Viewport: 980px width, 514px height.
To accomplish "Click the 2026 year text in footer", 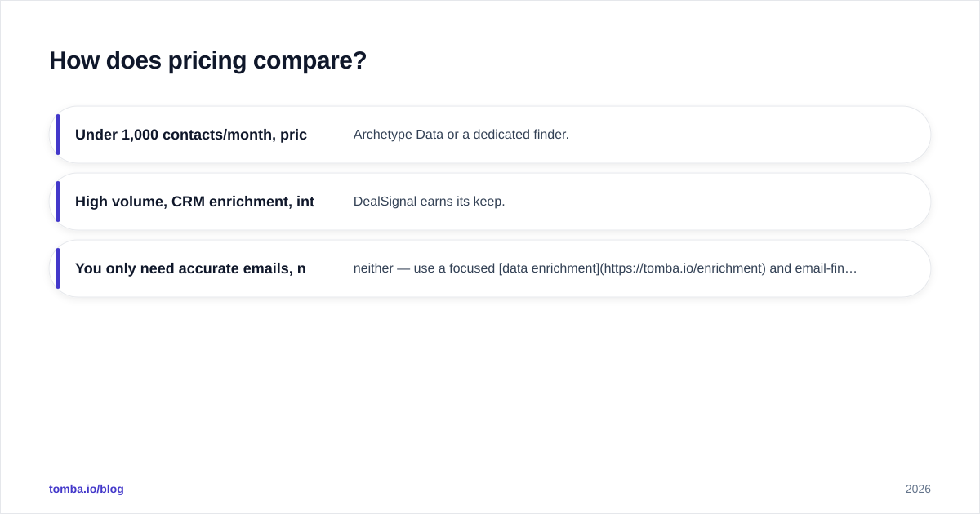I will click(x=918, y=489).
